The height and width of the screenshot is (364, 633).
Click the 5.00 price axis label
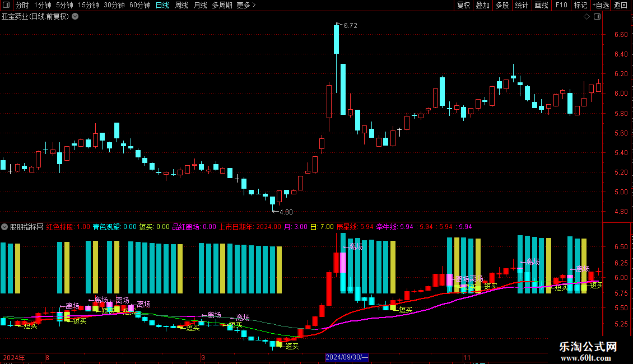621,192
